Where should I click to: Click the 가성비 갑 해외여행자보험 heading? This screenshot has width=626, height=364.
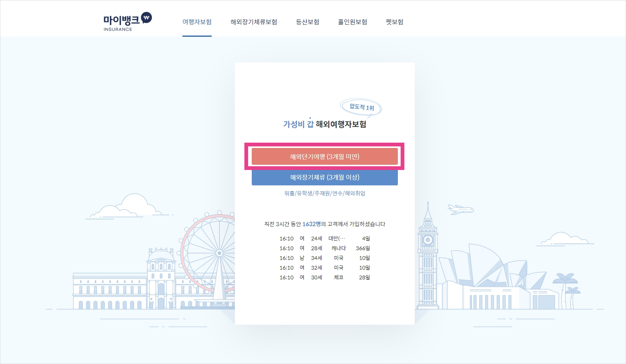pyautogui.click(x=324, y=124)
